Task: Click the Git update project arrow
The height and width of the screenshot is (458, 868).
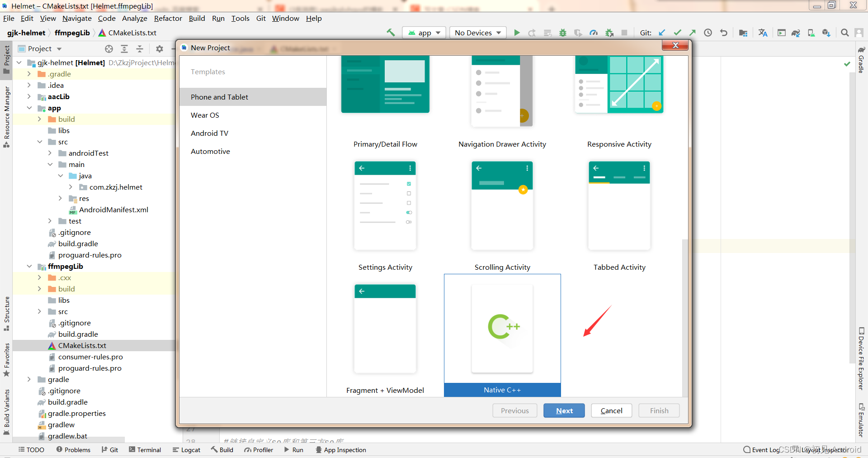Action: (x=662, y=33)
